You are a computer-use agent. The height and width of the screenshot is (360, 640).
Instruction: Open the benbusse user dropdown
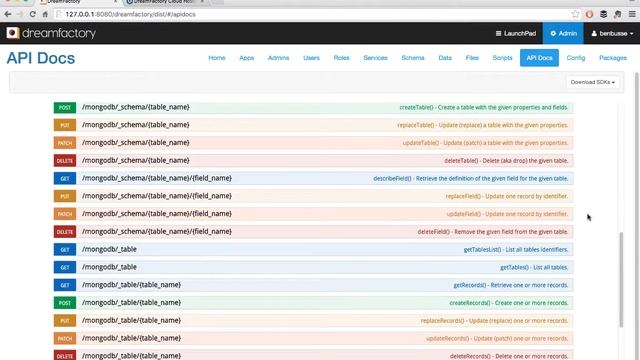pyautogui.click(x=612, y=33)
